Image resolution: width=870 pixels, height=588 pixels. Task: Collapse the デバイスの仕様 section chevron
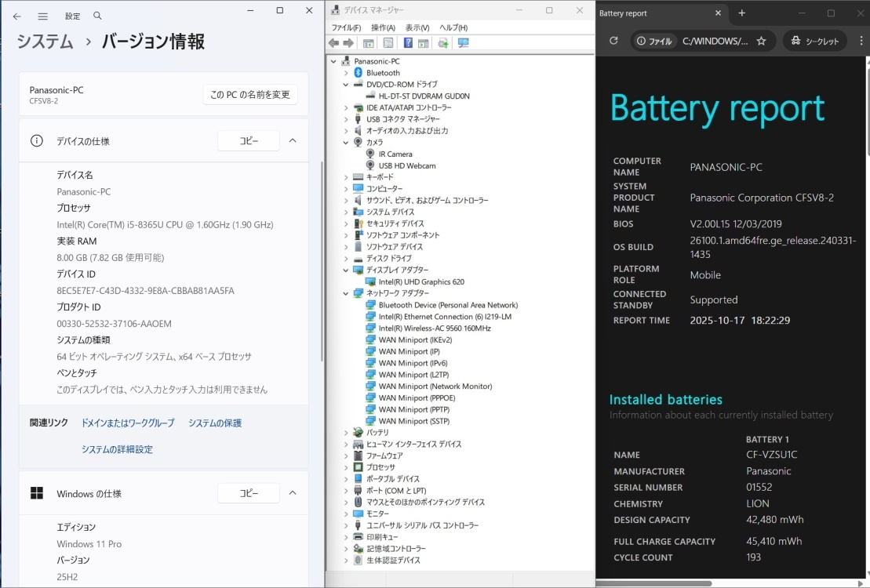coord(293,141)
